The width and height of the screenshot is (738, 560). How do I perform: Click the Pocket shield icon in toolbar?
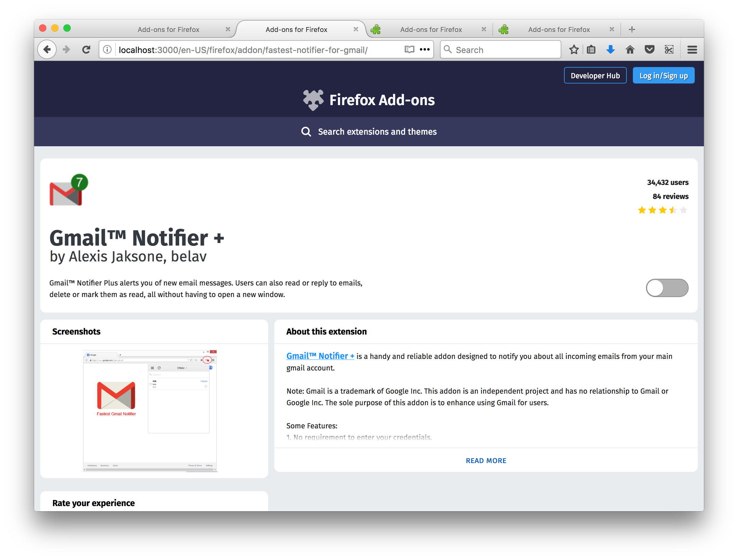[x=649, y=50]
